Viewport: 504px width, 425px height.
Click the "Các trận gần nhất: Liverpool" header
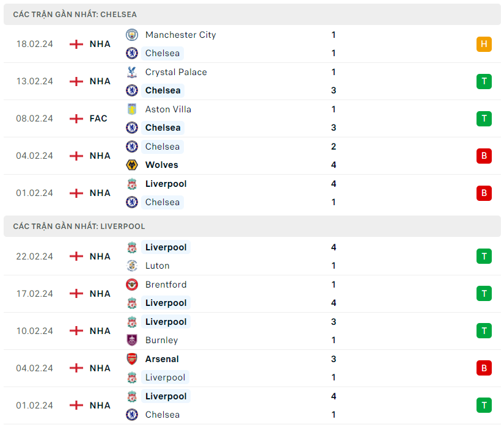tap(79, 226)
